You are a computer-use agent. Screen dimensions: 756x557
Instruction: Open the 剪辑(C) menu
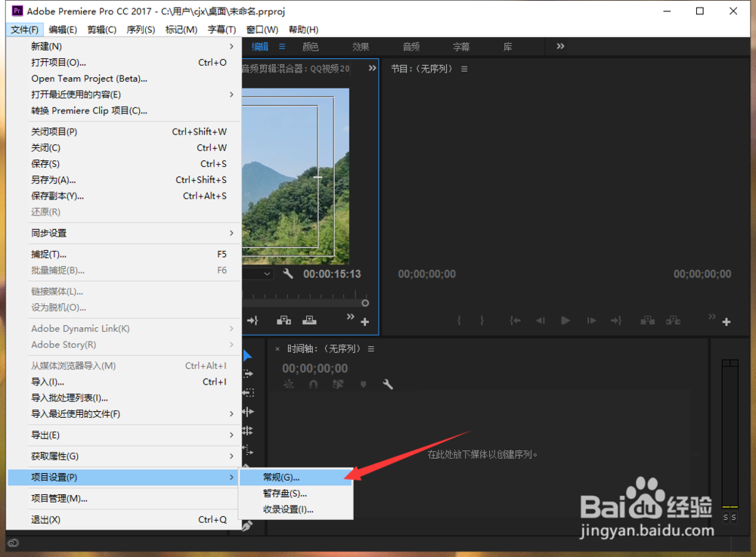point(102,30)
